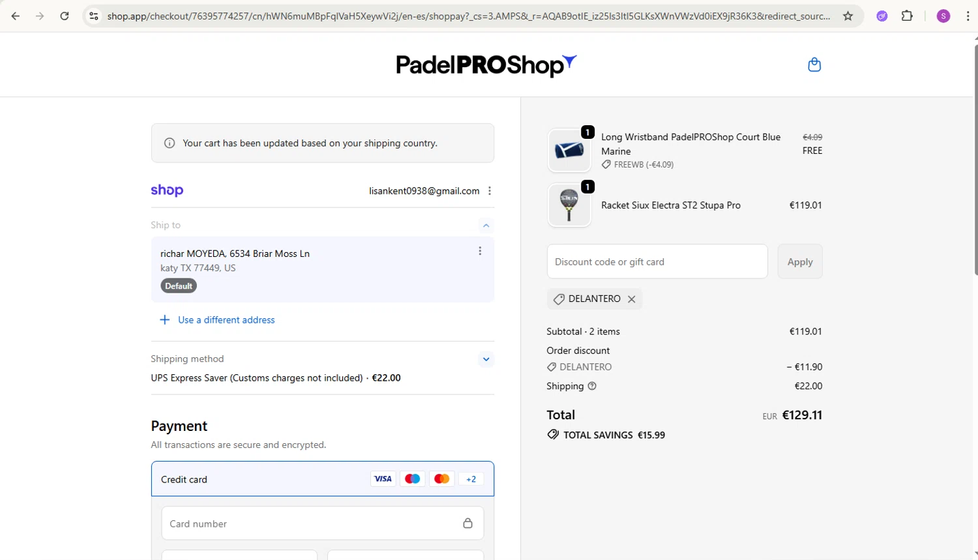Click the Visa card logo
978x560 pixels.
click(383, 479)
